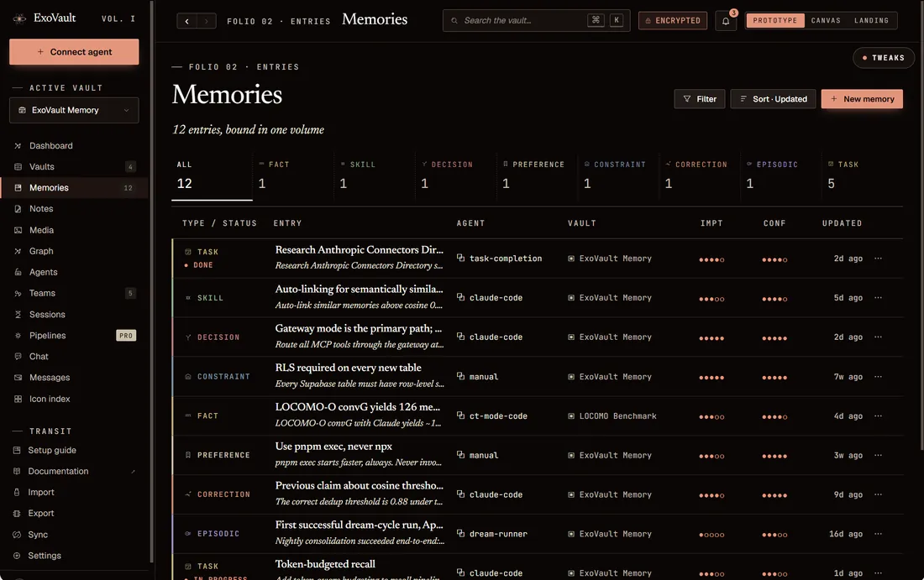Go forward with the right arrow button
924x580 pixels.
click(x=207, y=21)
